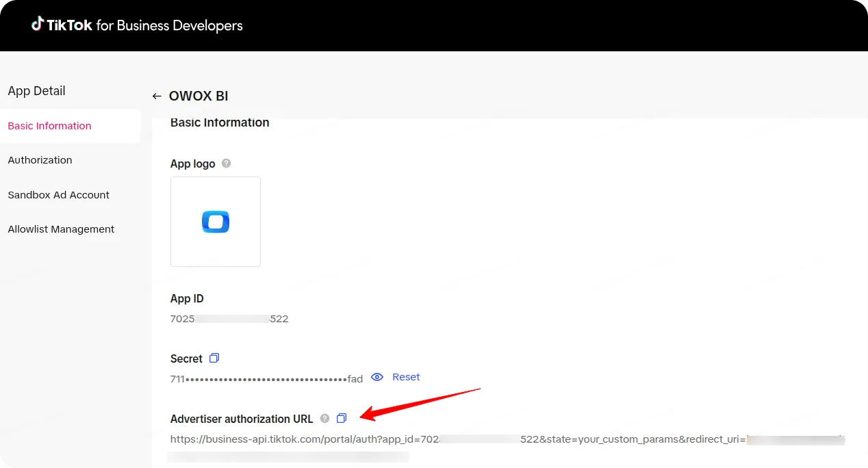This screenshot has width=868, height=468.
Task: Reveal the Secret with the eye icon
Action: tap(376, 377)
